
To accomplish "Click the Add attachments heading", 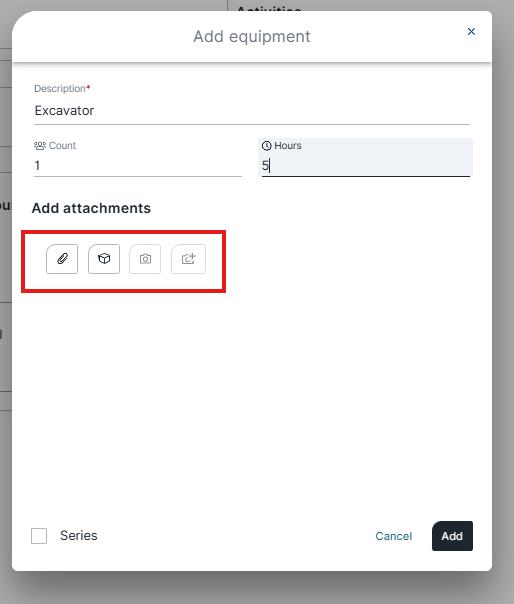I will 91,208.
